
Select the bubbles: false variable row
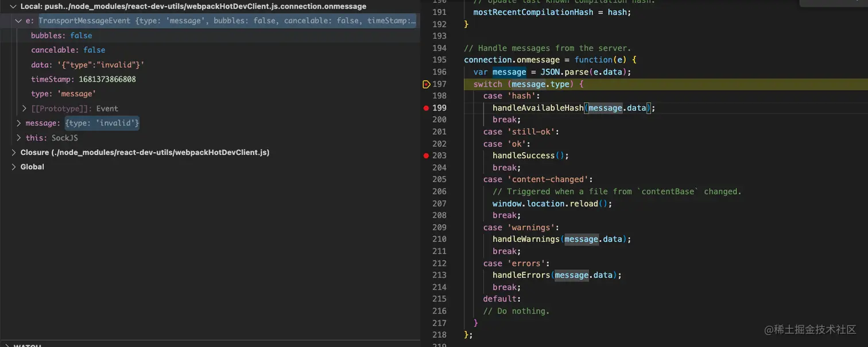209,36
